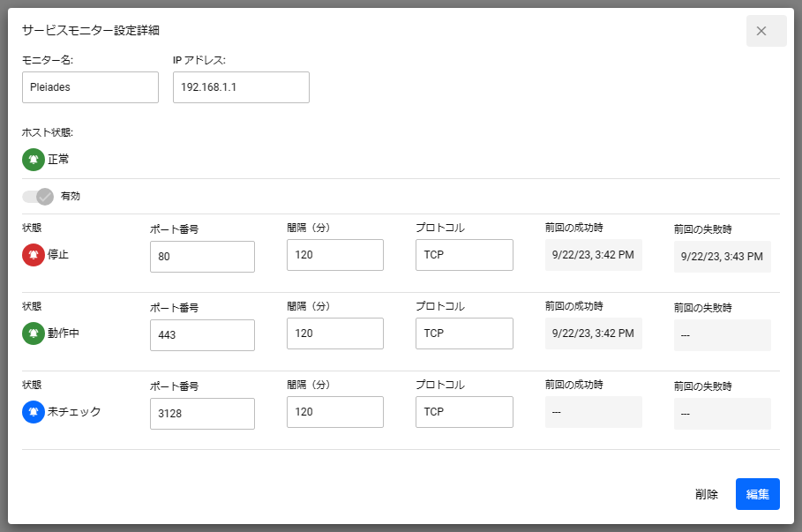Select the port number field with 3128
Screen dimensions: 802x532
pyautogui.click(x=202, y=413)
